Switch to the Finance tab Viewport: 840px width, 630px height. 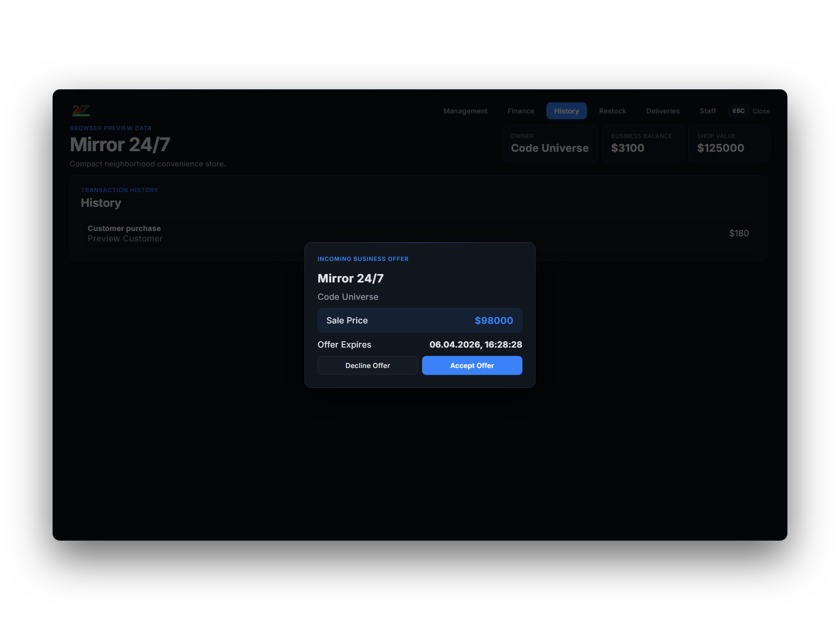tap(521, 111)
